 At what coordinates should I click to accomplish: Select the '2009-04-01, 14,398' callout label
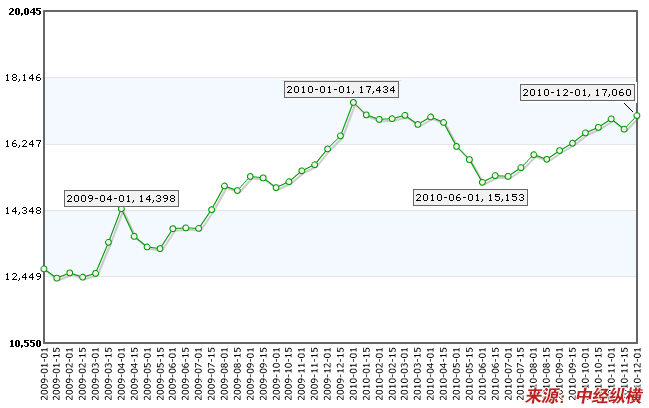121,199
